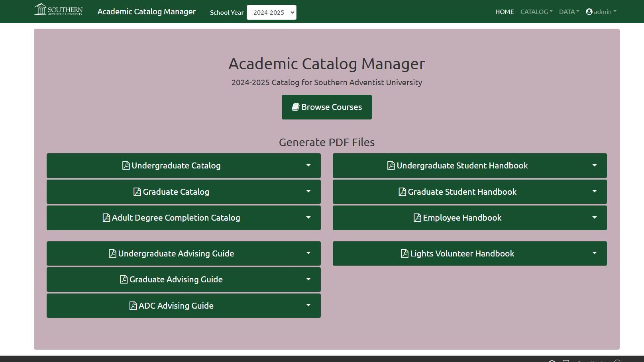Open the DATA menu in navbar
The image size is (644, 362).
[x=569, y=12]
